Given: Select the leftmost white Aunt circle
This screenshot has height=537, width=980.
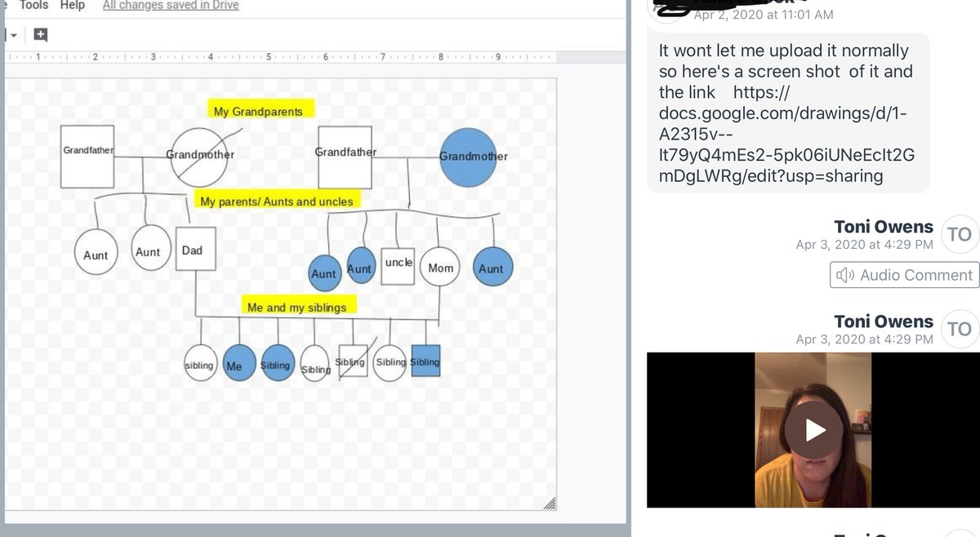Looking at the screenshot, I should point(96,253).
